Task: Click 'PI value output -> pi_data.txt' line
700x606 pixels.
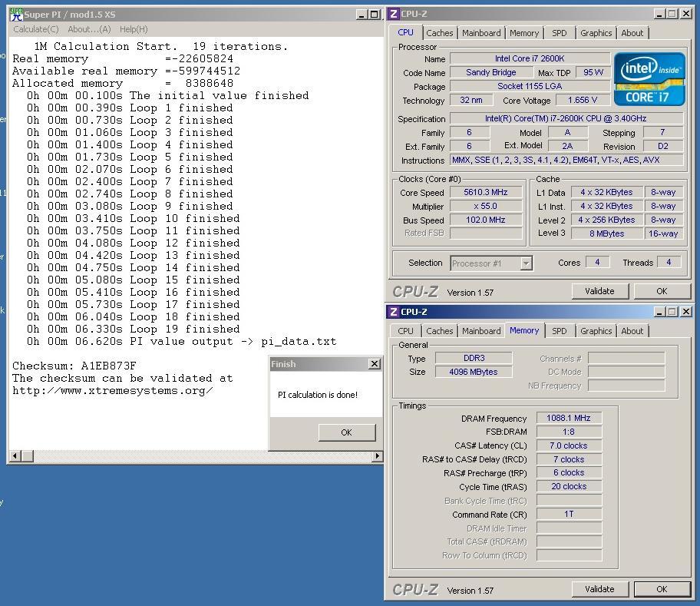Action: pyautogui.click(x=181, y=342)
